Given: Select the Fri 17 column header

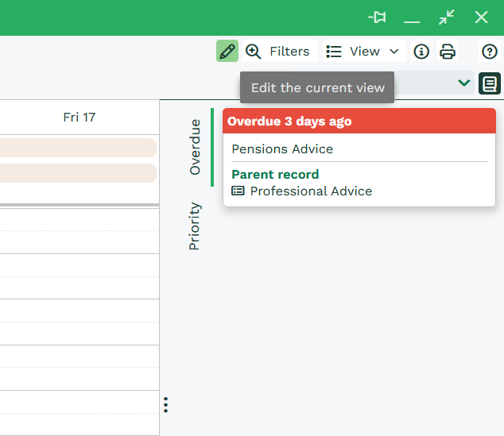Looking at the screenshot, I should [x=79, y=118].
